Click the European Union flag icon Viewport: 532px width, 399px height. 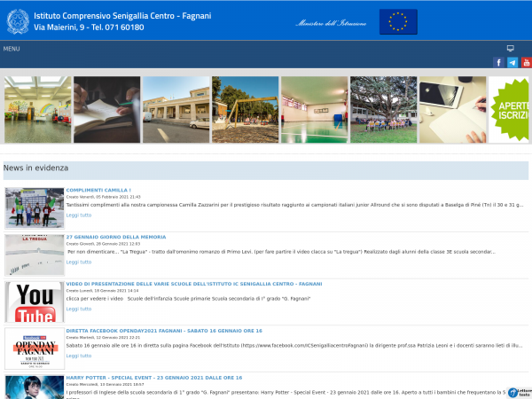pos(398,22)
